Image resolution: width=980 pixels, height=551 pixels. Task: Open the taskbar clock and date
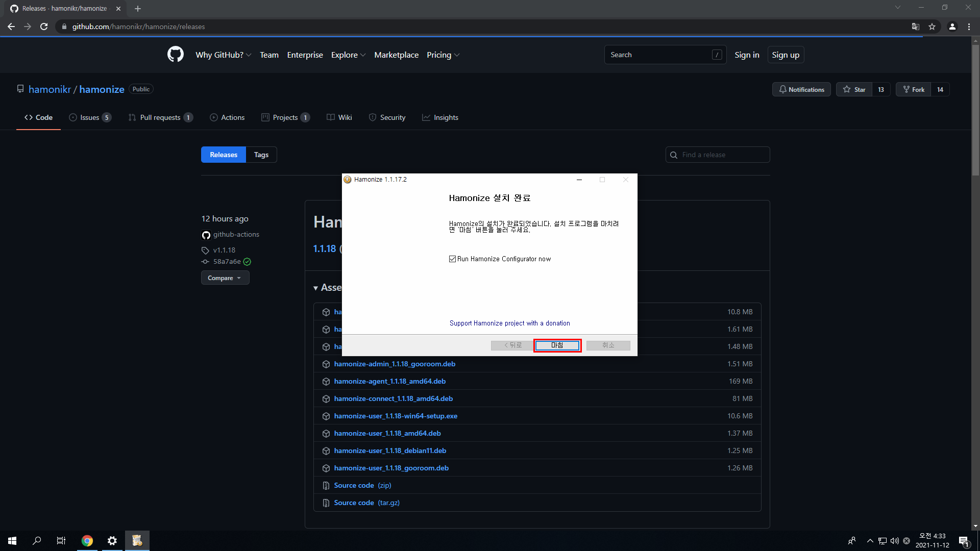(932, 541)
